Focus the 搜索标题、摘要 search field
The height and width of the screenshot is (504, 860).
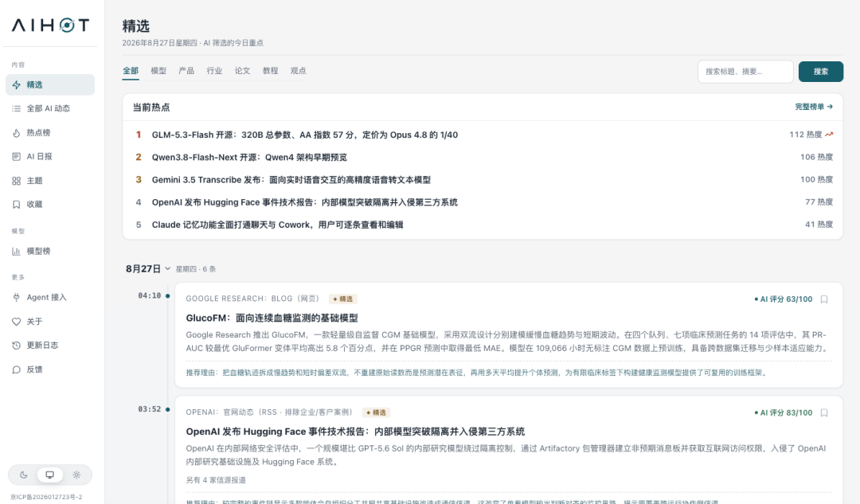coord(745,72)
